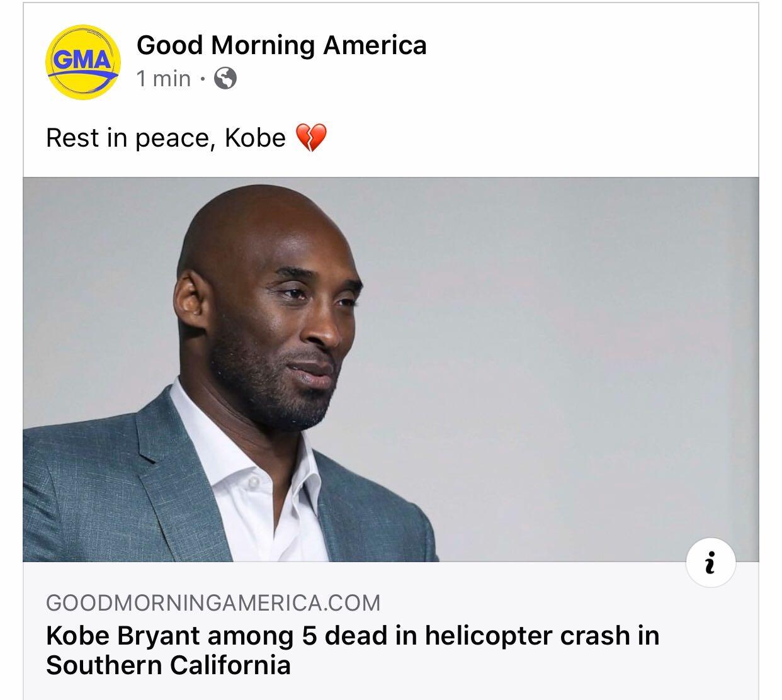This screenshot has height=700, width=782.
Task: Open the info "i" button on the photo
Action: 710,563
